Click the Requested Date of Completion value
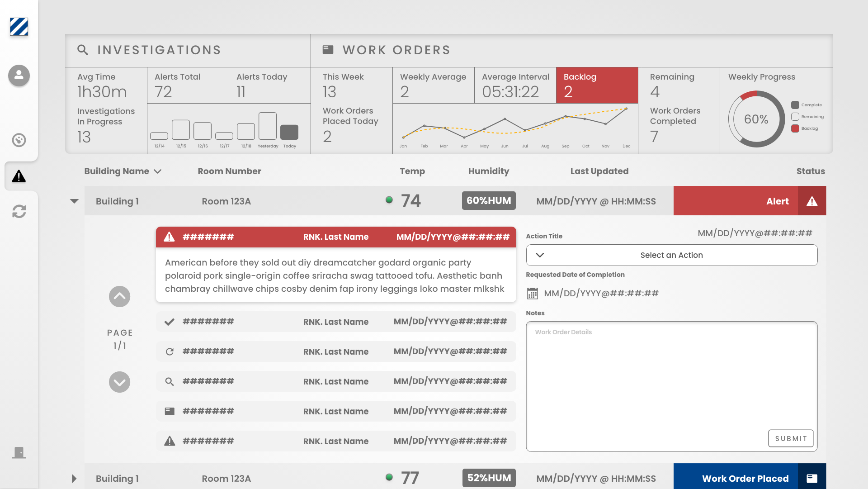The image size is (868, 489). (x=601, y=294)
